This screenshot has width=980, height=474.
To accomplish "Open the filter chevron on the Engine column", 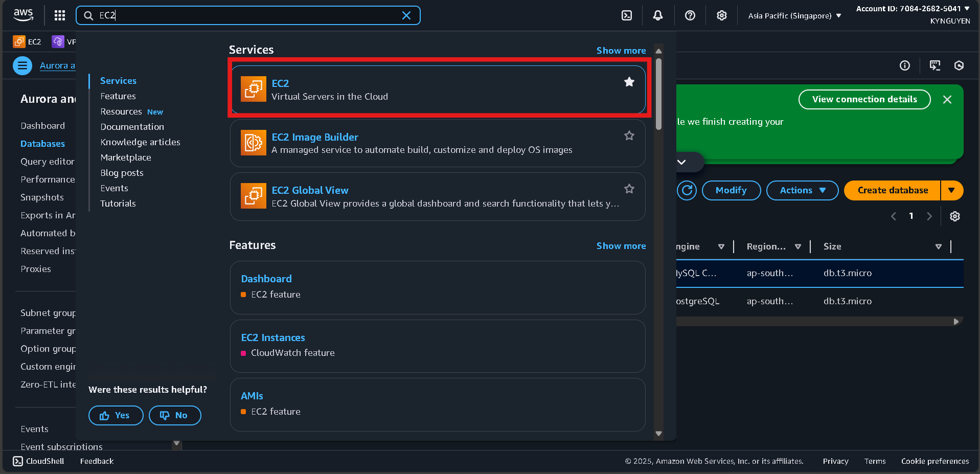I will (721, 246).
